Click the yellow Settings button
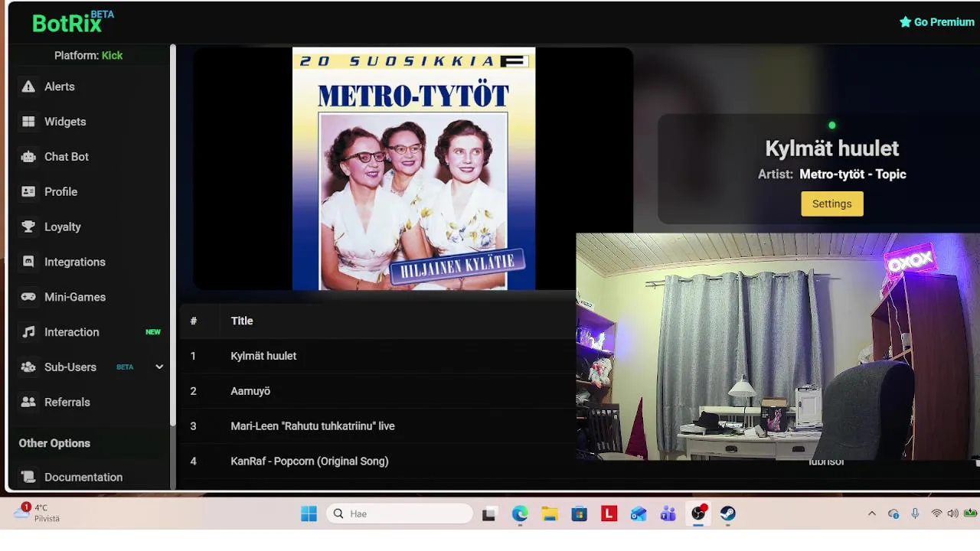Image resolution: width=980 pixels, height=551 pixels. [x=832, y=204]
